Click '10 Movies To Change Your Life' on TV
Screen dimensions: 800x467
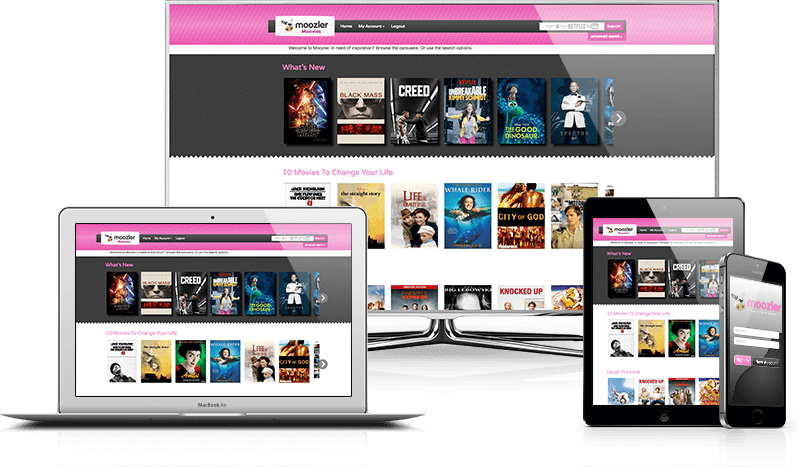click(338, 173)
